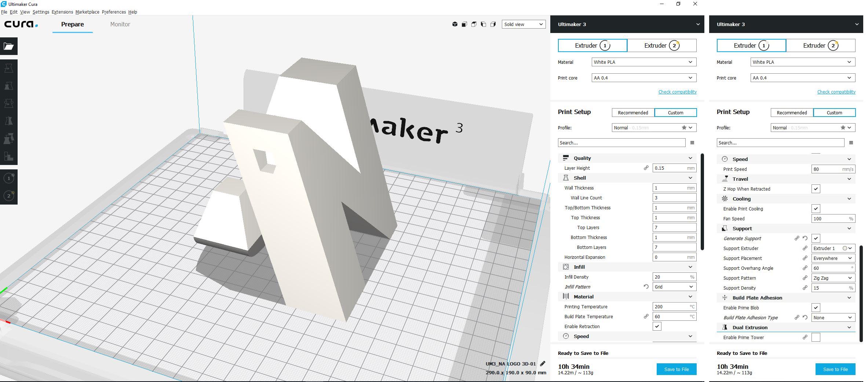Image resolution: width=868 pixels, height=382 pixels.
Task: Reset Build Plate Adhesion Type revert icon
Action: (x=805, y=317)
